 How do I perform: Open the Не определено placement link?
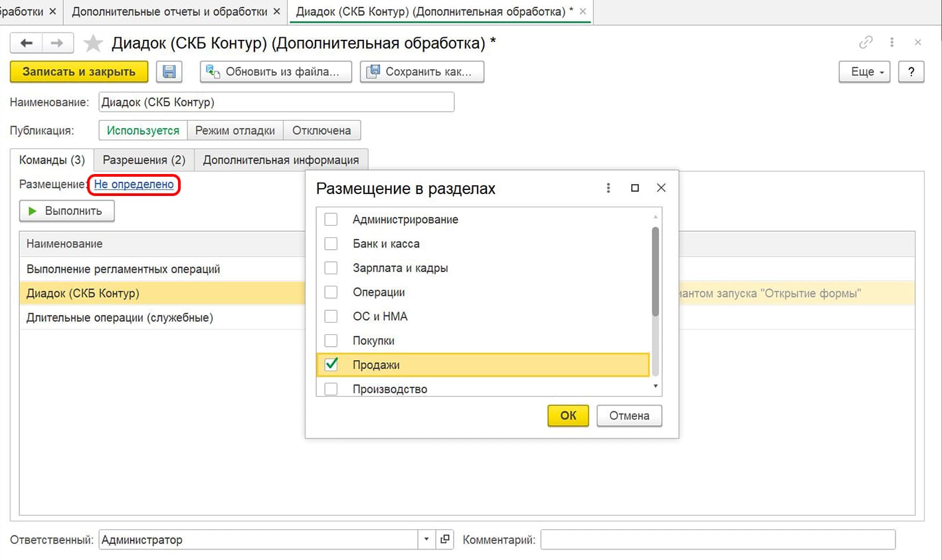point(134,184)
